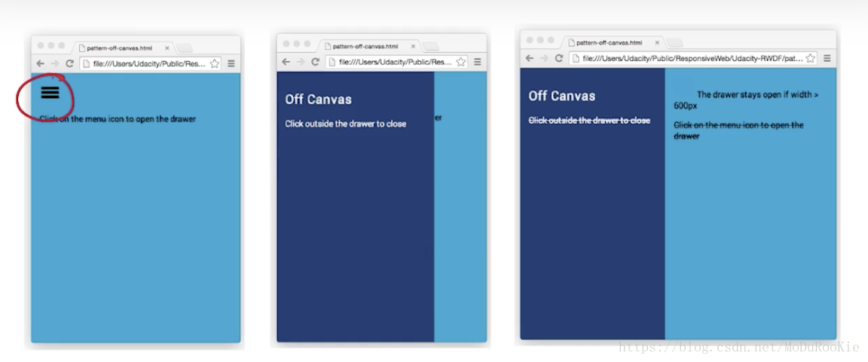This screenshot has height=362, width=868.
Task: Click forward arrow in middle browser window
Action: (x=301, y=62)
